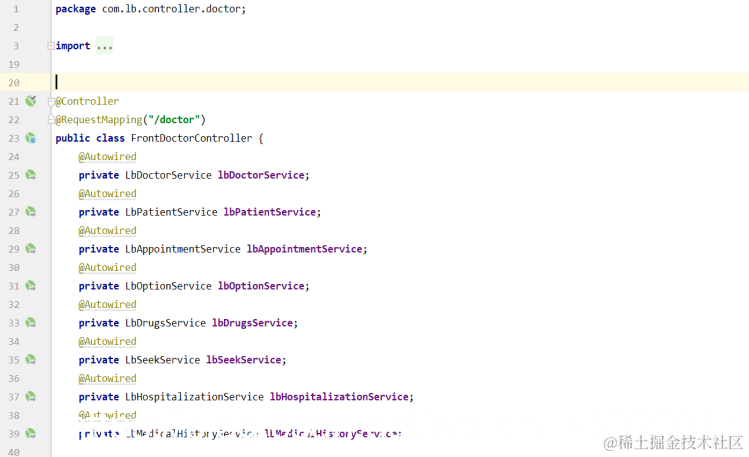Collapse annotations at @Controller fold marker
This screenshot has width=749, height=457.
tap(51, 101)
